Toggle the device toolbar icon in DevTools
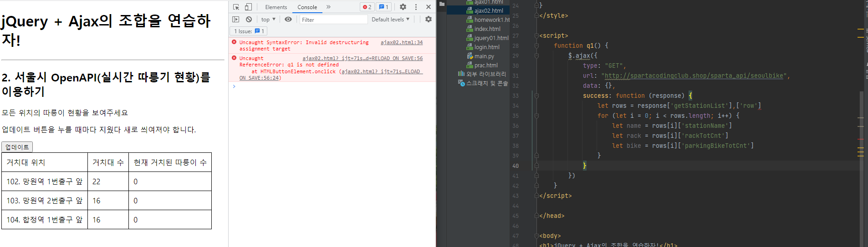Viewport: 868px width, 247px height. pyautogui.click(x=248, y=7)
